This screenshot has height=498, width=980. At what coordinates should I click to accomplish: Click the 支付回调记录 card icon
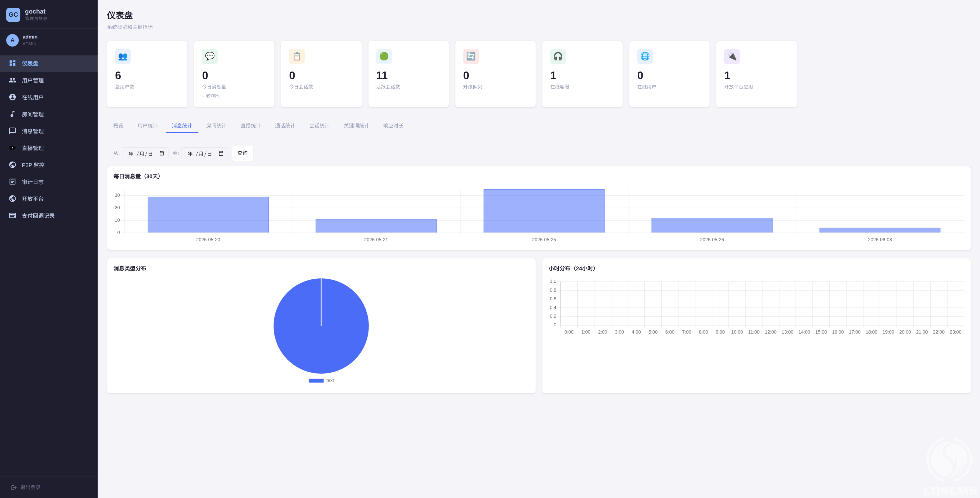click(x=12, y=216)
